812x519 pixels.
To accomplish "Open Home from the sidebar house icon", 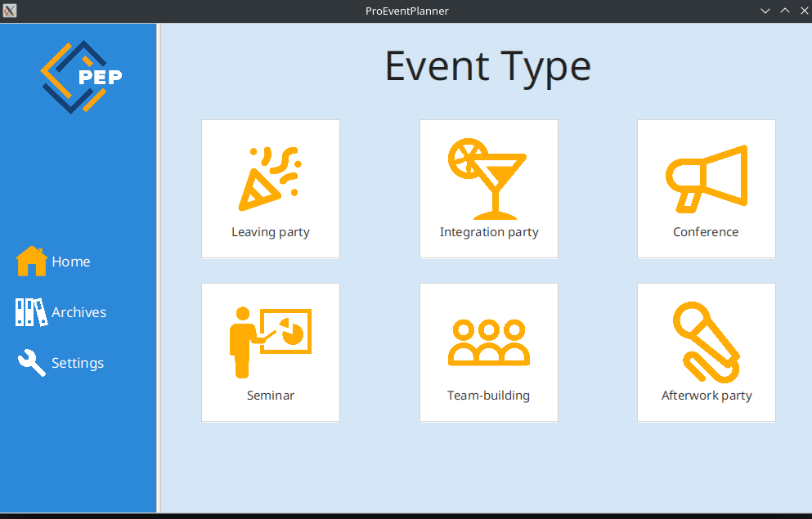I will click(x=29, y=260).
